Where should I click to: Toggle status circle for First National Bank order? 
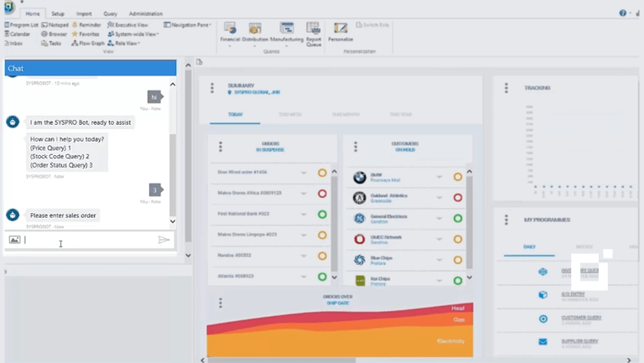point(322,215)
